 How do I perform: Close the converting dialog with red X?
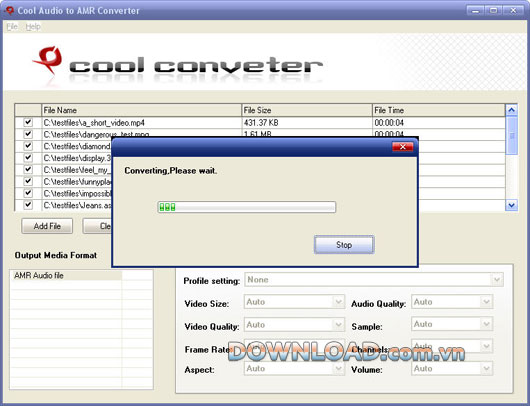[x=402, y=147]
